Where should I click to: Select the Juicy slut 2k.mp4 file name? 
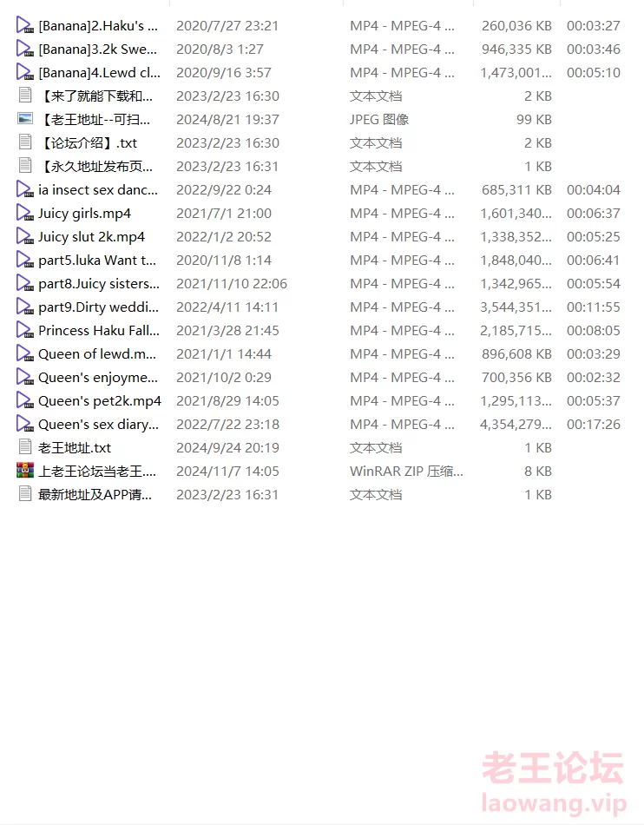(91, 237)
